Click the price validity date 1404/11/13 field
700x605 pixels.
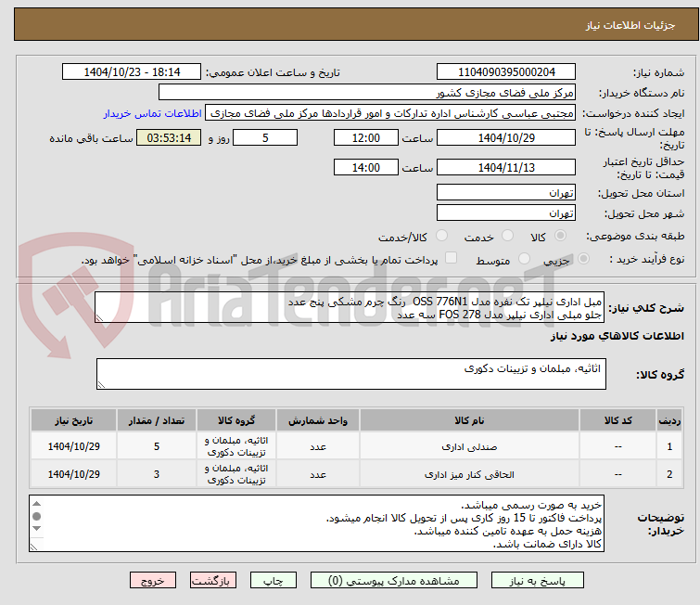pyautogui.click(x=506, y=167)
